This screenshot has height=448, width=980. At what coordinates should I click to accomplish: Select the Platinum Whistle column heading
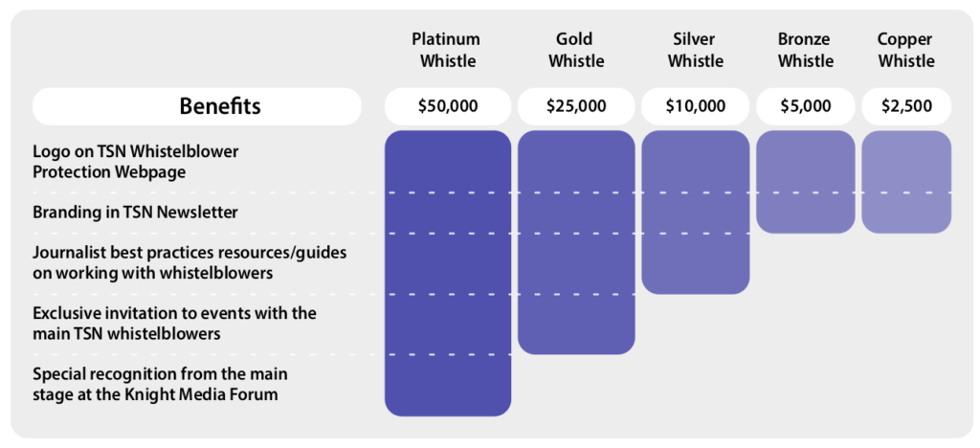(446, 50)
